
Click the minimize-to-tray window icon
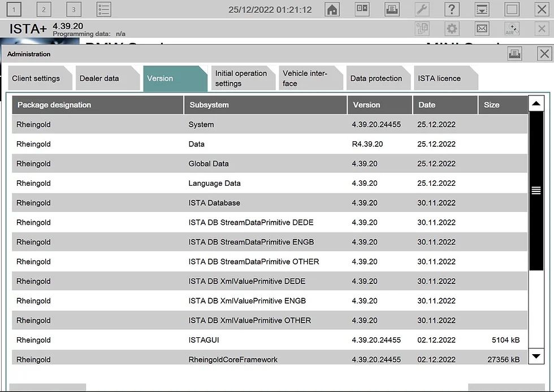[482, 10]
